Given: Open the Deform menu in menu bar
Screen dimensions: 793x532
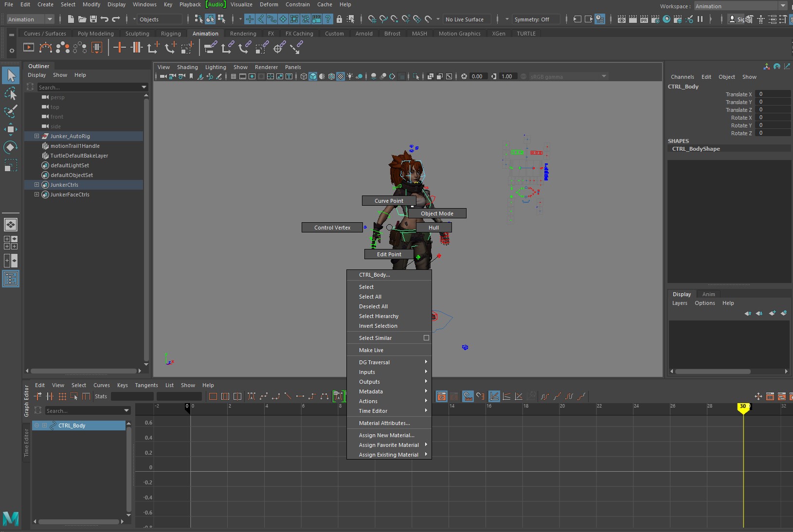Looking at the screenshot, I should point(269,4).
